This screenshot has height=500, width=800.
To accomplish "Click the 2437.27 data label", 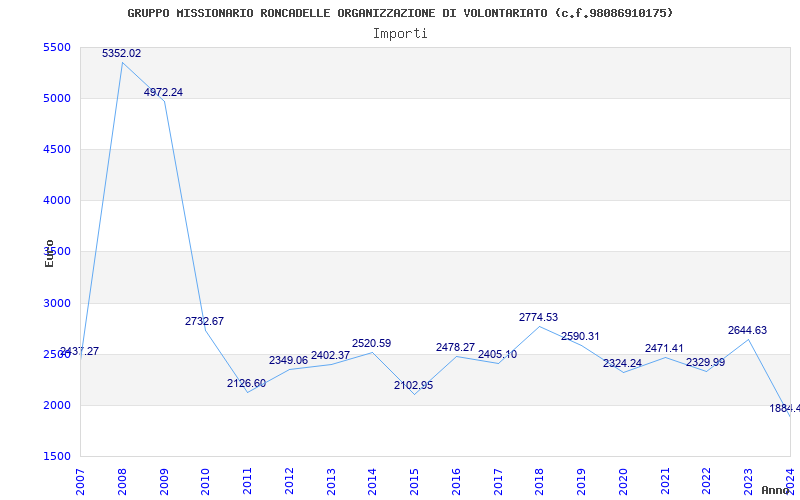I will coord(80,352).
